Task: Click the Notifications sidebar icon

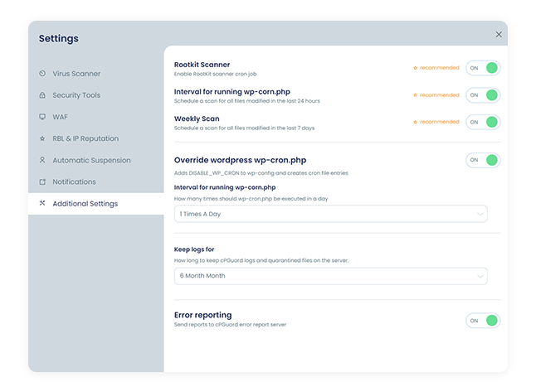Action: click(42, 181)
